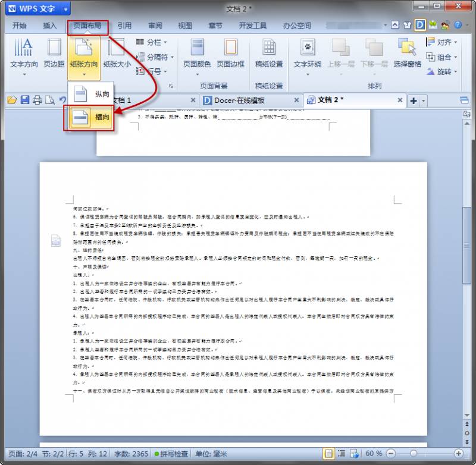Click the save icon in quick access toolbar
This screenshot has height=465, width=476.
coord(25,100)
